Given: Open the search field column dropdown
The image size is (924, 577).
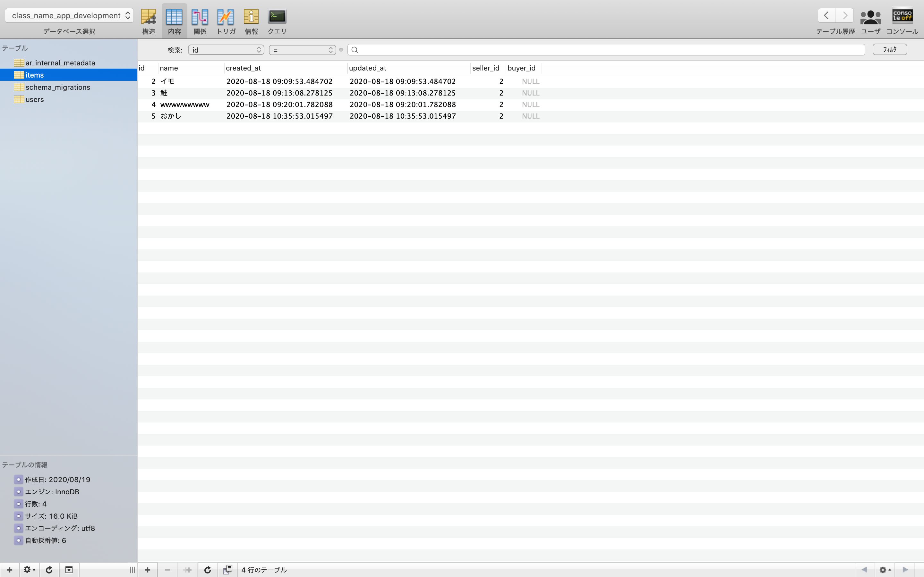Looking at the screenshot, I should pos(226,50).
